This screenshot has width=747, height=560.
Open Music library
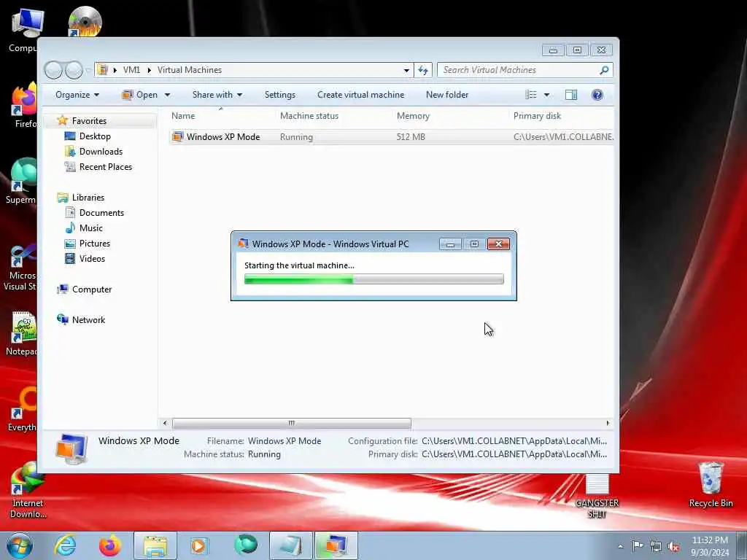(90, 228)
